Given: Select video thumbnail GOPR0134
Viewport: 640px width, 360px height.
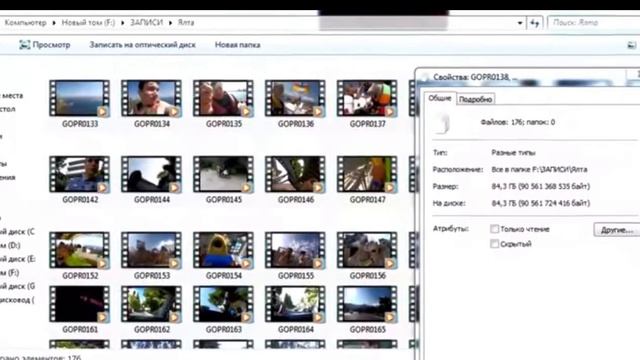Looking at the screenshot, I should [151, 98].
